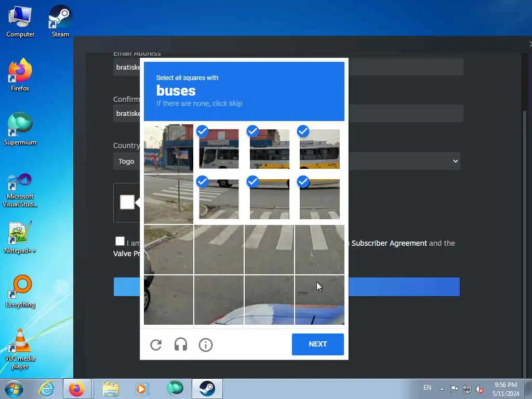Screen dimensions: 532x399
Task: Deselect the checked rightmost second-row tile
Action: pyautogui.click(x=320, y=199)
